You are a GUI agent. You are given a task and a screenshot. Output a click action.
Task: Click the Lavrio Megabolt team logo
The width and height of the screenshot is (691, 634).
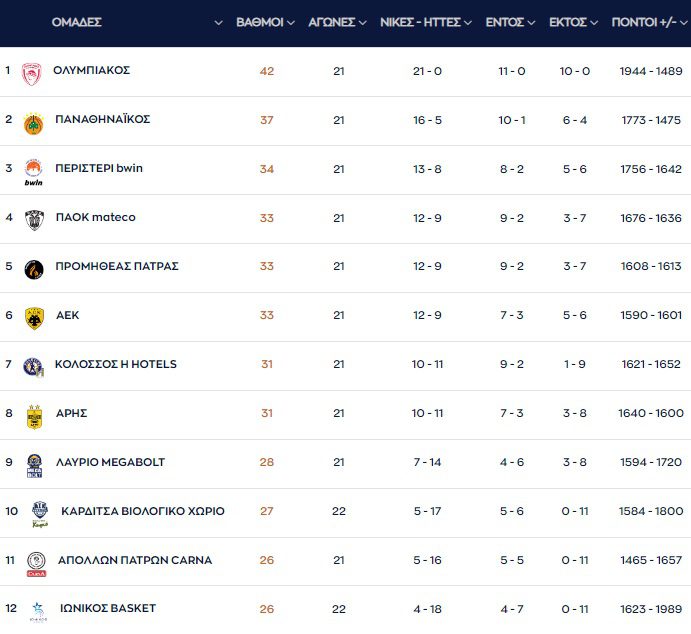tap(33, 464)
